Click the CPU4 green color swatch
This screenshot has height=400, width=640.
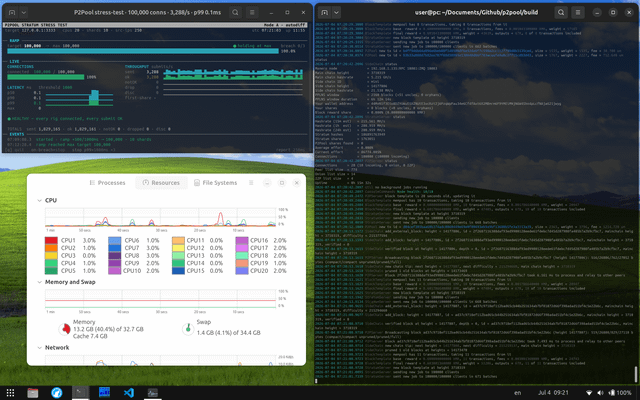point(51,263)
